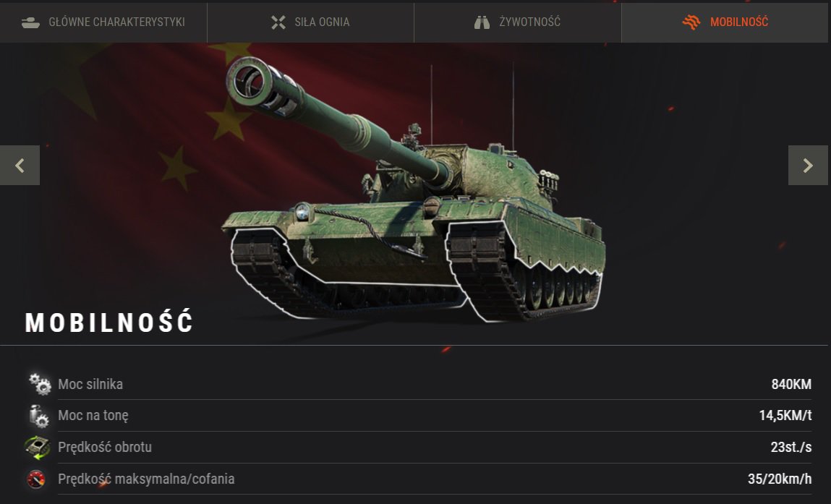Go to the previous slide with left arrow
This screenshot has width=831, height=504.
click(20, 166)
